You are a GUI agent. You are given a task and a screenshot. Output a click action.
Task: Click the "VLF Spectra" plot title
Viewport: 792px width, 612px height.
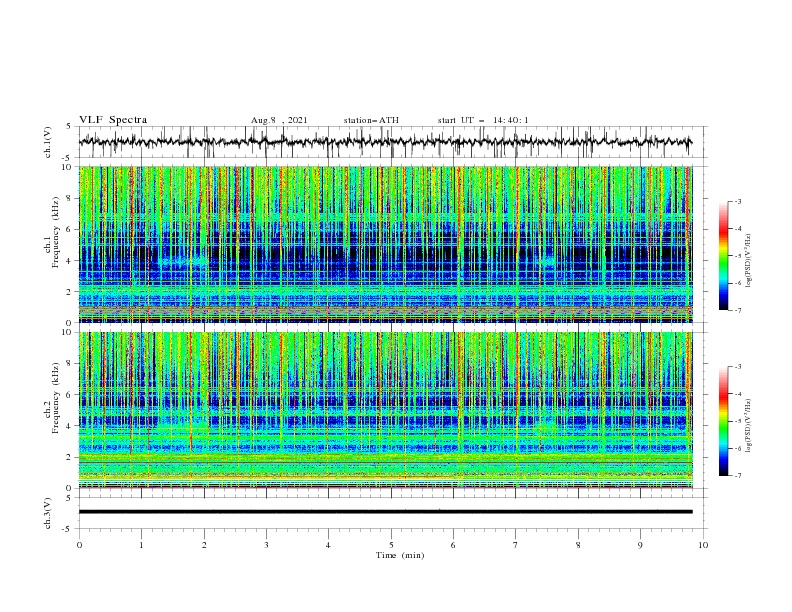pos(113,120)
